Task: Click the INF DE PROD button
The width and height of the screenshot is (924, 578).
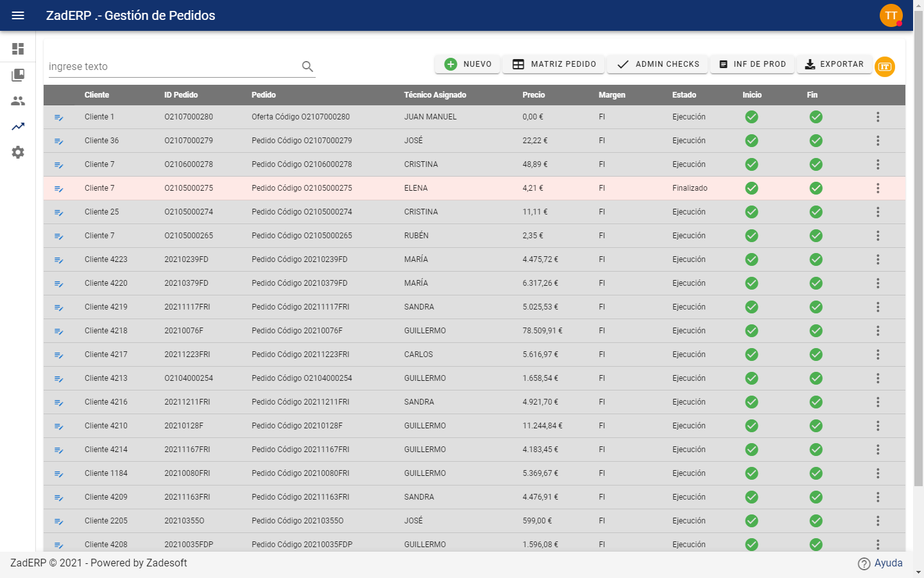Action: point(752,64)
